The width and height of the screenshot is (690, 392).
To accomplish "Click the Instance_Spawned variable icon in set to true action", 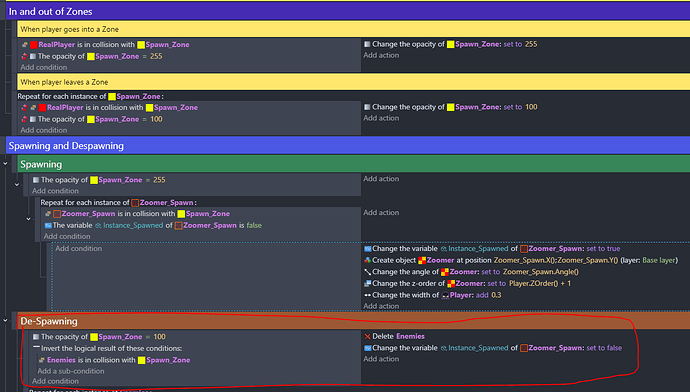I will click(x=444, y=249).
